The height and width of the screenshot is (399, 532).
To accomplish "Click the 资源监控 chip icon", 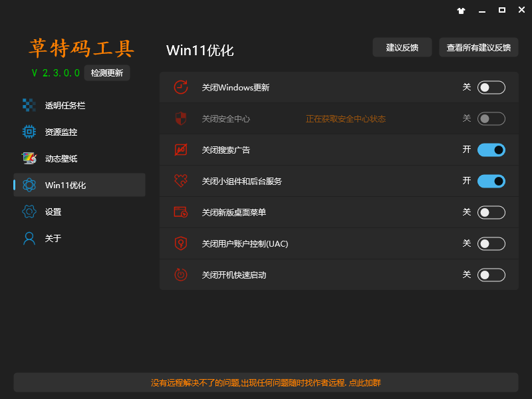I will click(x=29, y=132).
